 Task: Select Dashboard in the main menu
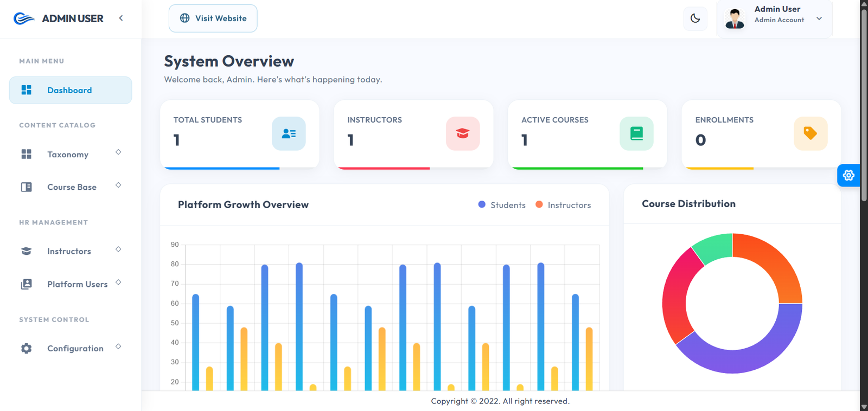click(x=70, y=91)
